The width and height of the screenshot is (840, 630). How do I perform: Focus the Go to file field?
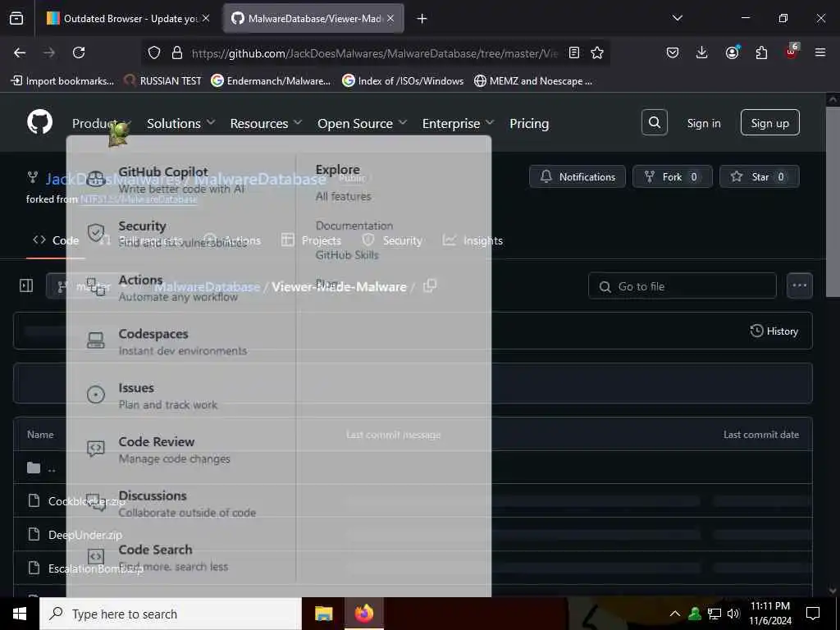[682, 286]
